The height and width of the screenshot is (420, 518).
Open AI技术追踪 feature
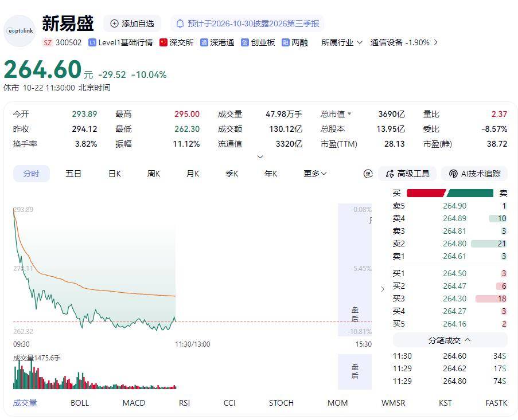point(474,174)
